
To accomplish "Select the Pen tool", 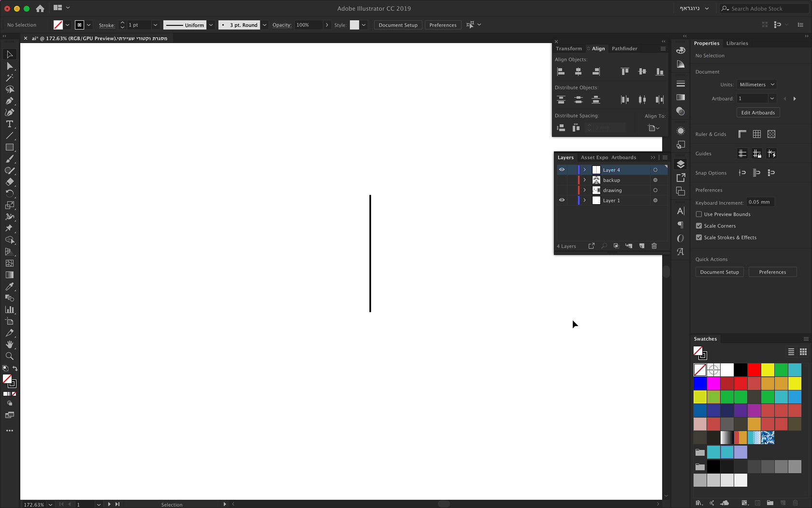I will 10,101.
